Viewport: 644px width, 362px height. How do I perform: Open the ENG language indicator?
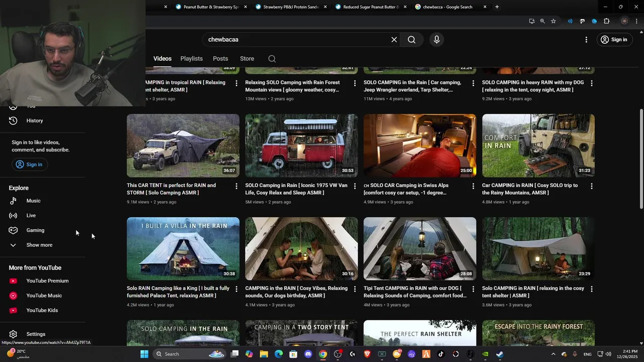click(587, 354)
